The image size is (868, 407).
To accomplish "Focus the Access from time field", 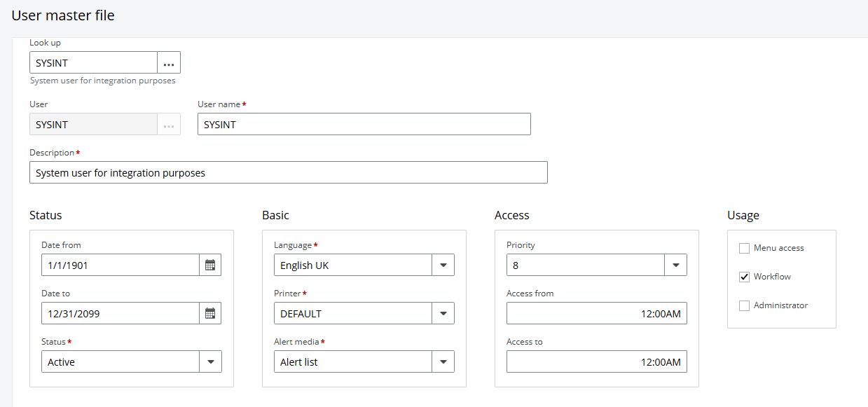I will click(x=596, y=313).
